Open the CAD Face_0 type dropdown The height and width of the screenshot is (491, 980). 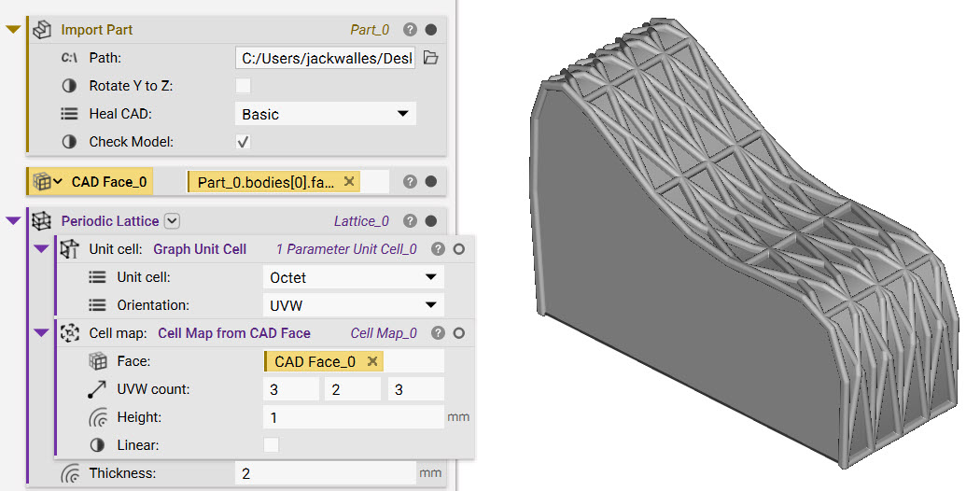pos(58,182)
